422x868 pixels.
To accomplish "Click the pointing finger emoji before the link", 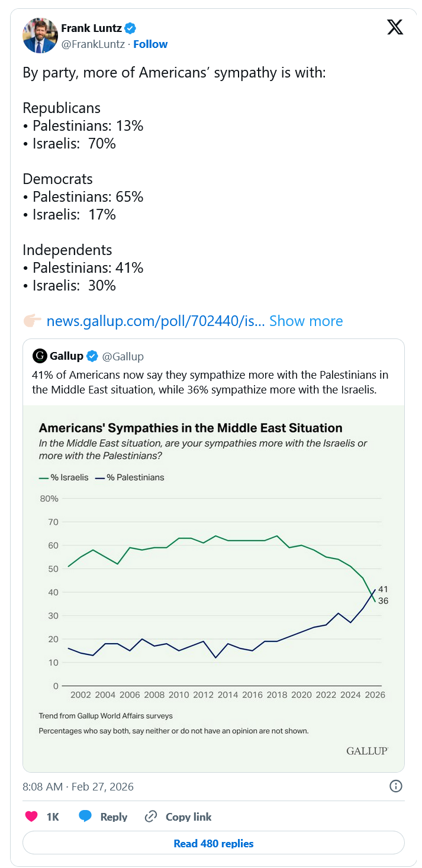I will click(33, 320).
